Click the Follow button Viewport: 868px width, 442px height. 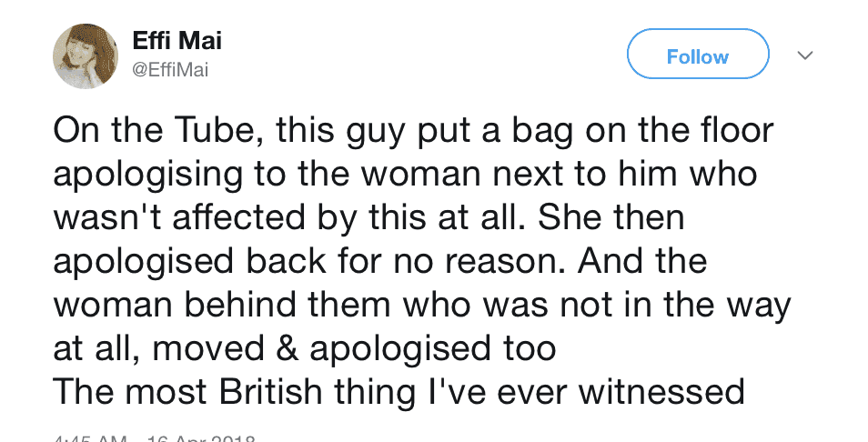point(698,55)
